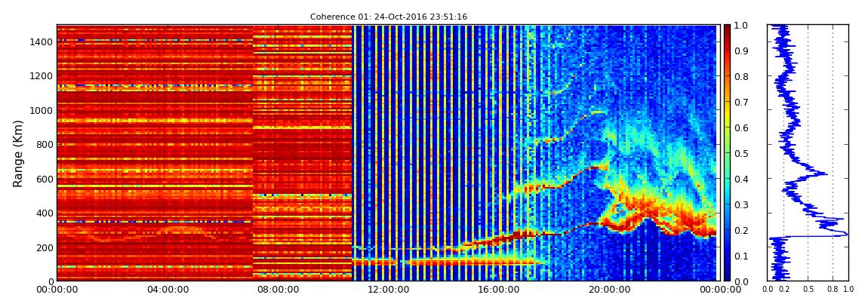This screenshot has height=307, width=868.
Task: Click the dark red top of the colorbar
Action: (727, 30)
